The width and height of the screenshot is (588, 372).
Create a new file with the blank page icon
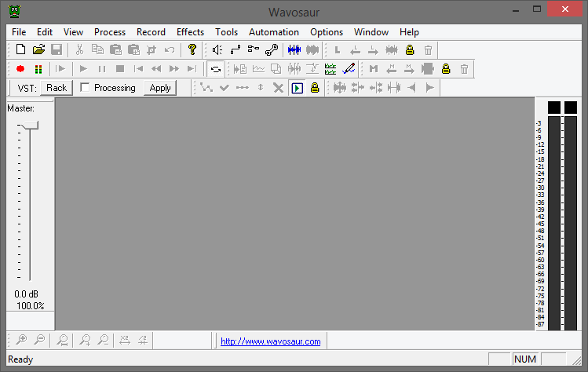point(20,50)
